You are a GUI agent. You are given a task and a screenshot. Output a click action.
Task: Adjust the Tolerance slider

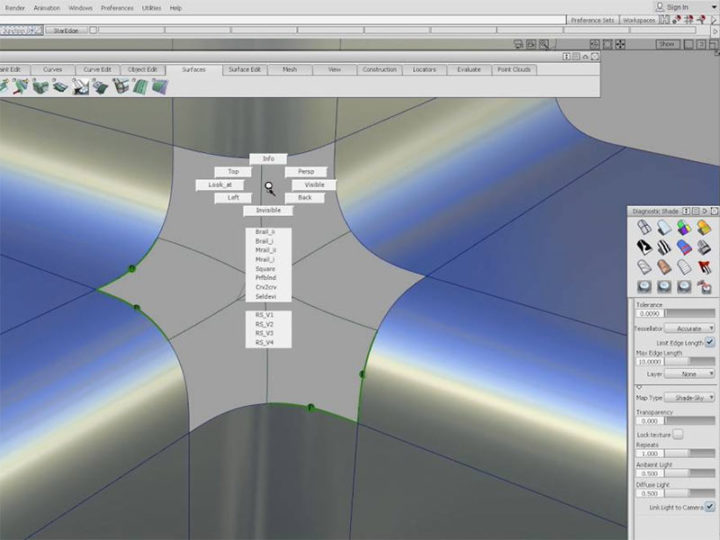[690, 313]
